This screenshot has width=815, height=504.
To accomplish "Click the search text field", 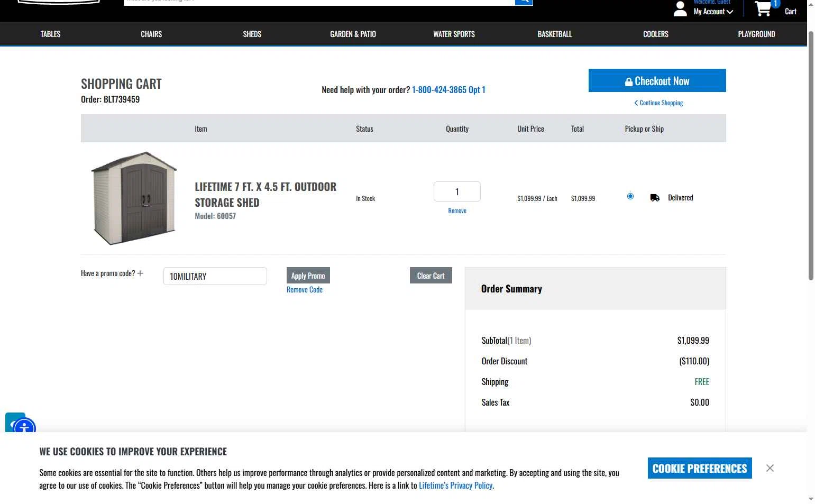I will [319, 2].
